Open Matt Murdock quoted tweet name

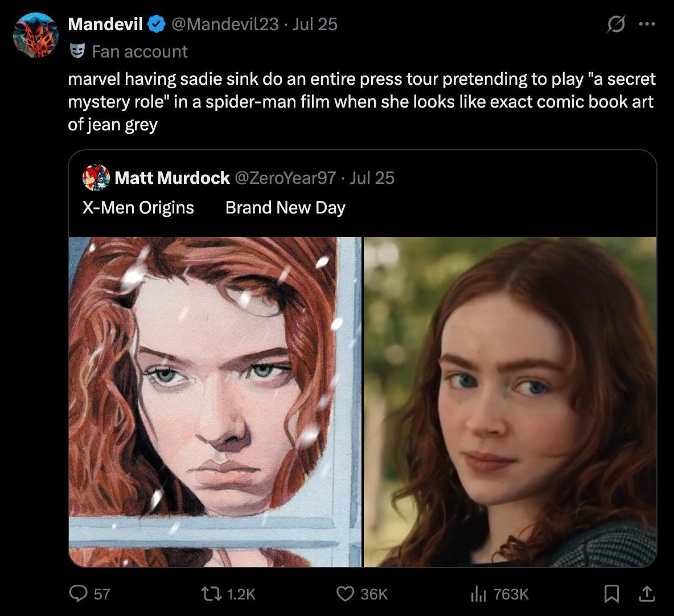[172, 178]
